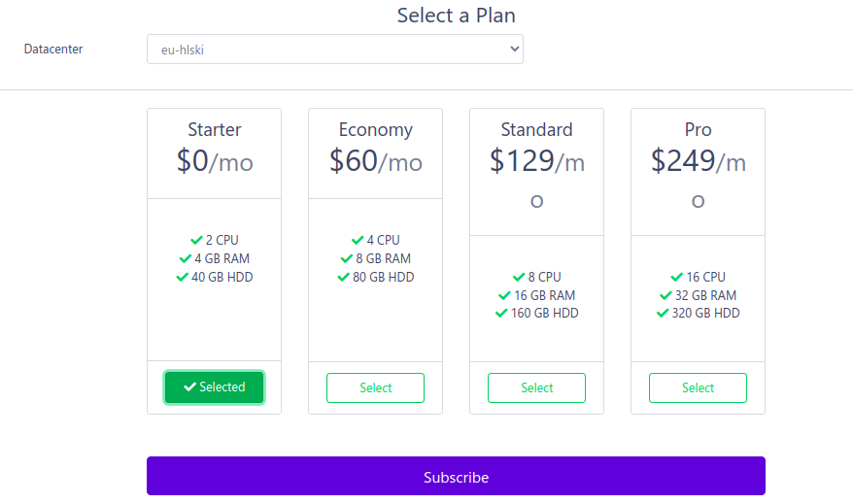
Task: Click the Economy $60/mo price
Action: pos(375,160)
